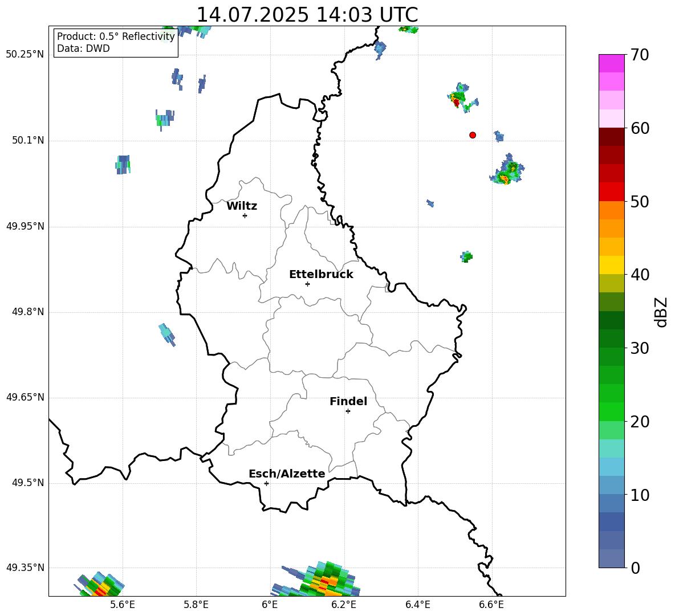This screenshot has height=616, width=675.
Task: Click the colorbar tick value 30
Action: tap(640, 348)
